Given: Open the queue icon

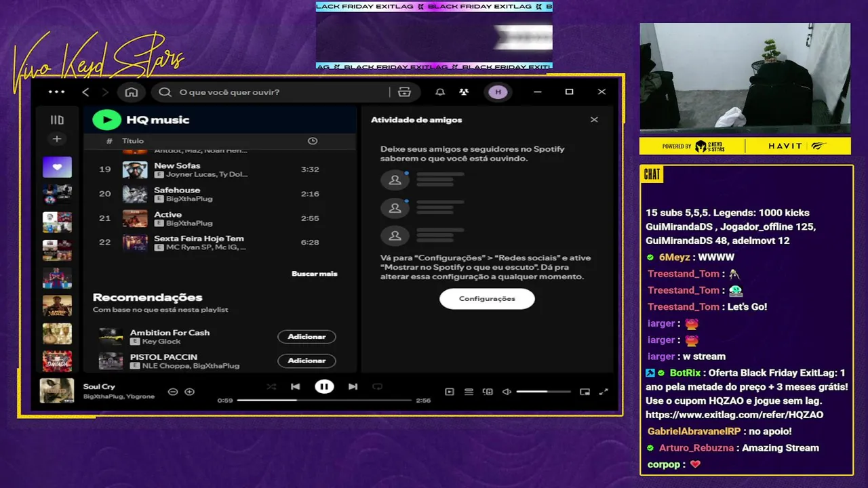Looking at the screenshot, I should [469, 392].
